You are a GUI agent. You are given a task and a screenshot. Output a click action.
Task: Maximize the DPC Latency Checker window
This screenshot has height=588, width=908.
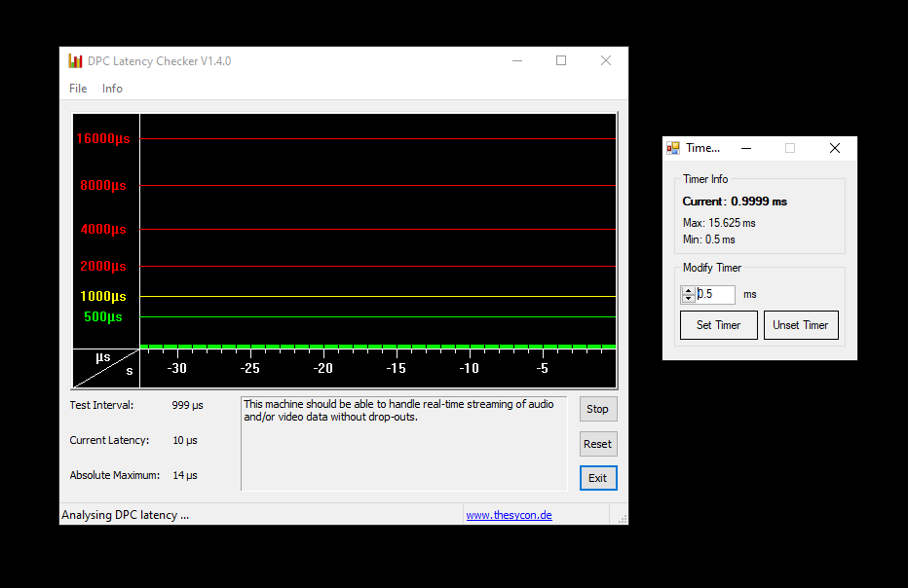click(561, 60)
